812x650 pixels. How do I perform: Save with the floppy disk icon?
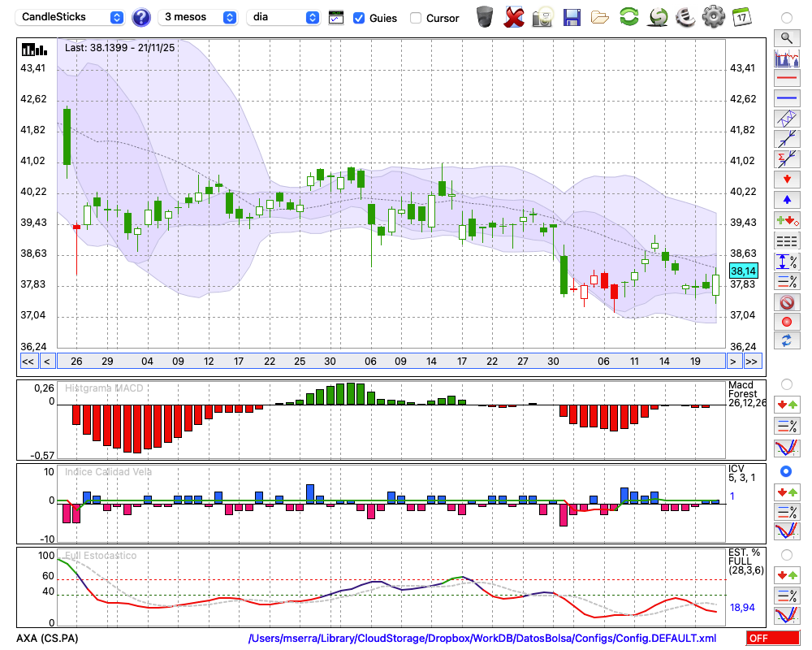pos(572,18)
